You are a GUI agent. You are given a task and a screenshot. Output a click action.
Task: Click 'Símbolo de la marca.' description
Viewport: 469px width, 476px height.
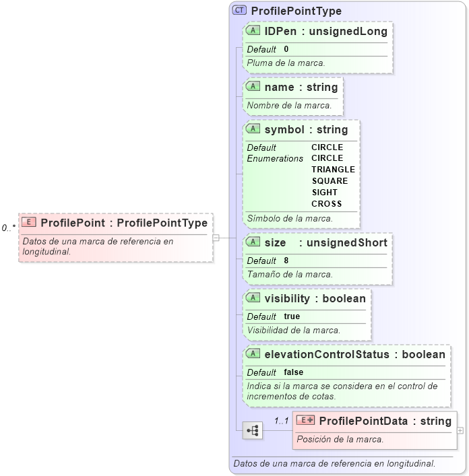tap(290, 218)
